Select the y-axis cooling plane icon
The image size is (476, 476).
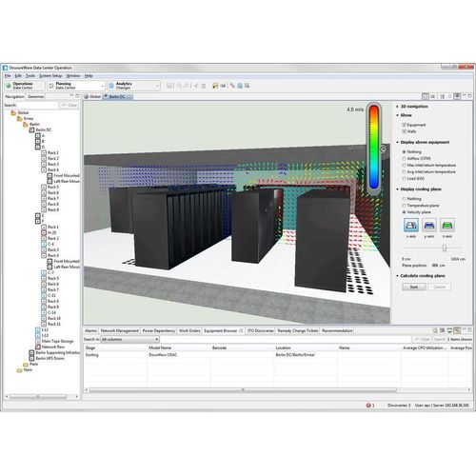point(429,226)
